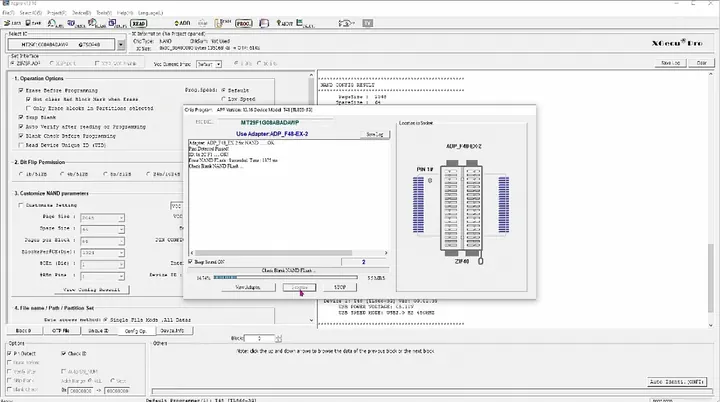Click the Block number stepper arrows
This screenshot has width=720, height=402.
278,339
